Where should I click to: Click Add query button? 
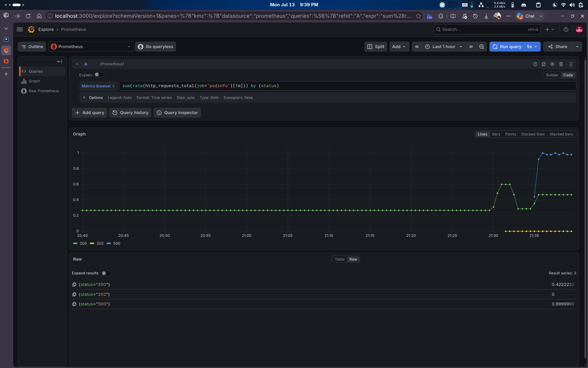(89, 113)
